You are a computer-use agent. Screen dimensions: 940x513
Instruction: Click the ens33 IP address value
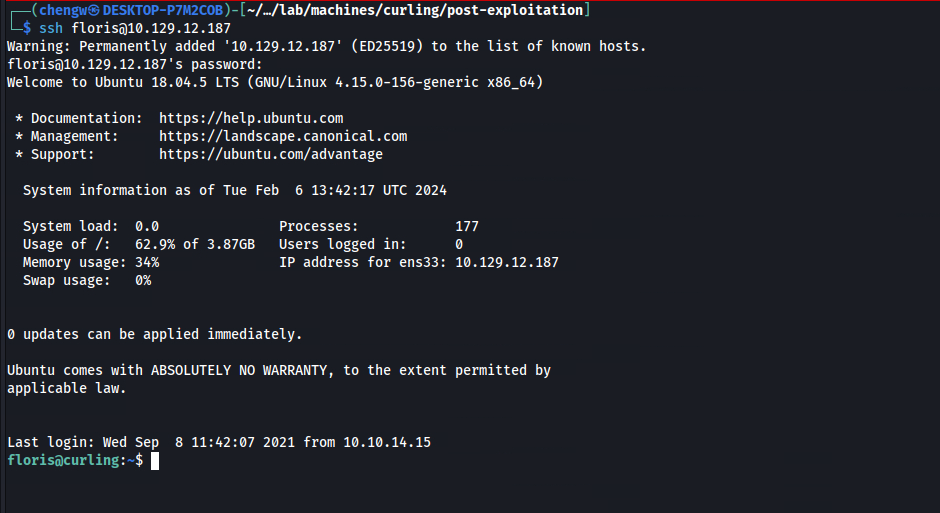507,262
